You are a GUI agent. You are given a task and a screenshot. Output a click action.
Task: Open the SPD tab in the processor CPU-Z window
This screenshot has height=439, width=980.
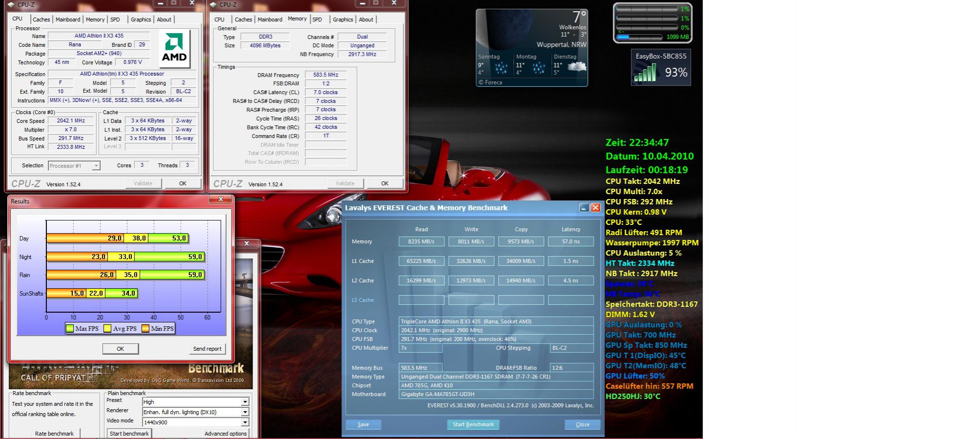pyautogui.click(x=115, y=20)
